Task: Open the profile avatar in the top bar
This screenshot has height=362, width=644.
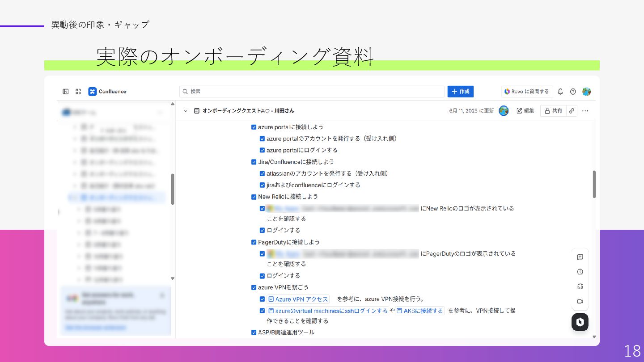Action: pyautogui.click(x=587, y=92)
